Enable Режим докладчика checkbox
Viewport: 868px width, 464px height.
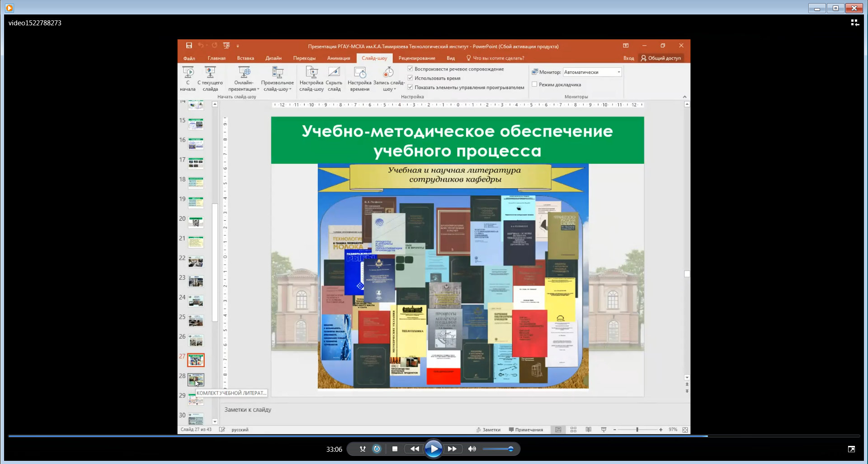(534, 85)
